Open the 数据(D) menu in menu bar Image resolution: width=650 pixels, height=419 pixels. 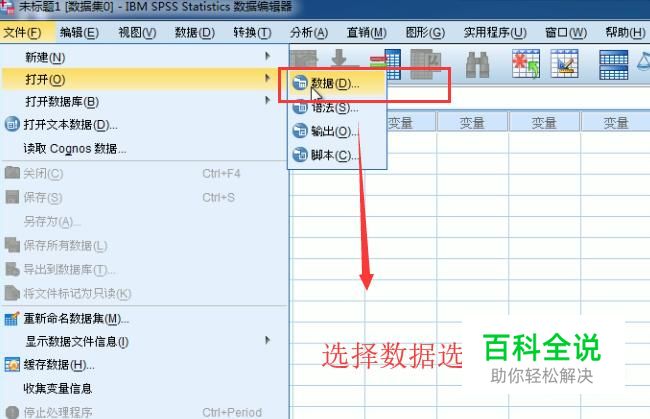click(194, 32)
